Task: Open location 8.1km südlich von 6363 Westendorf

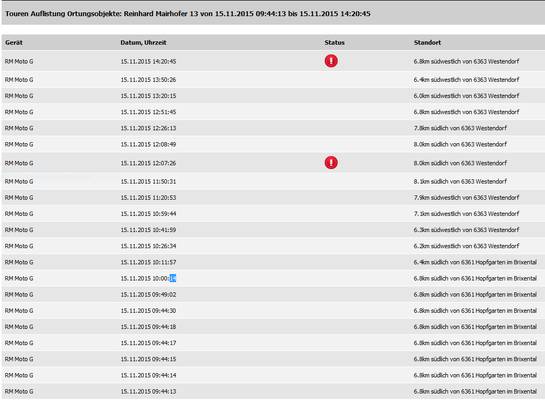Action: (460, 181)
